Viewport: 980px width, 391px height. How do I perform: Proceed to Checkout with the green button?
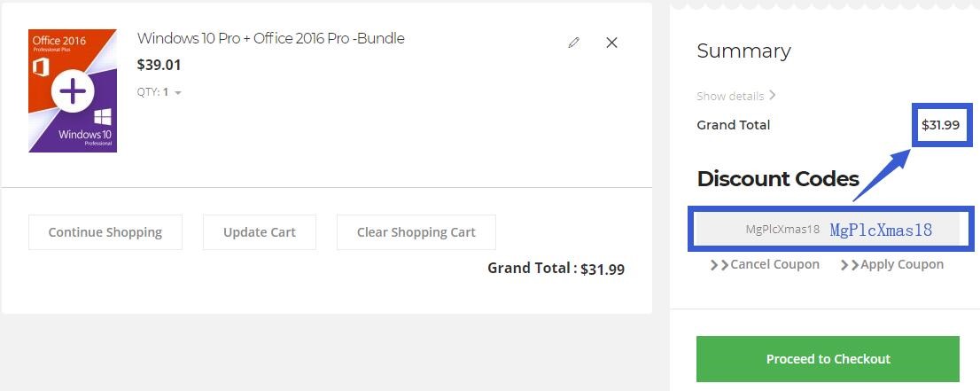coord(828,359)
